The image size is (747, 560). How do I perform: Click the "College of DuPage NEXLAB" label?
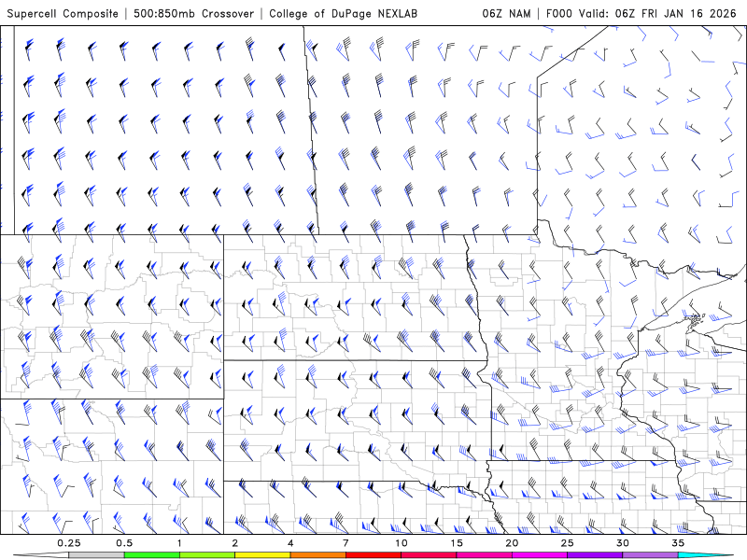(343, 13)
